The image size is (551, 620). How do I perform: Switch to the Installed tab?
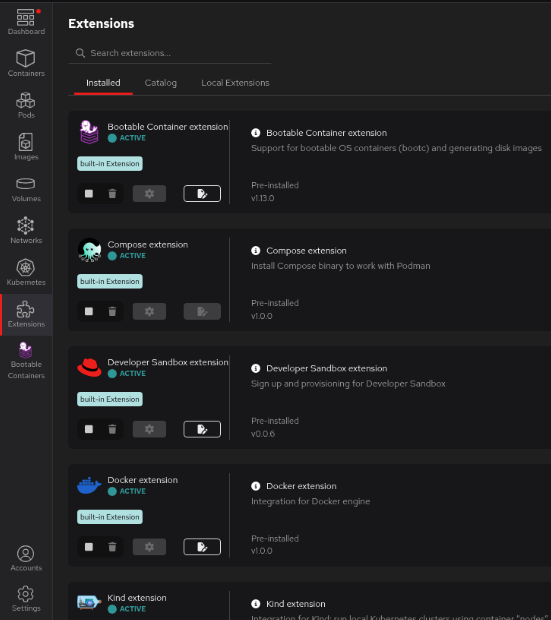pyautogui.click(x=103, y=83)
